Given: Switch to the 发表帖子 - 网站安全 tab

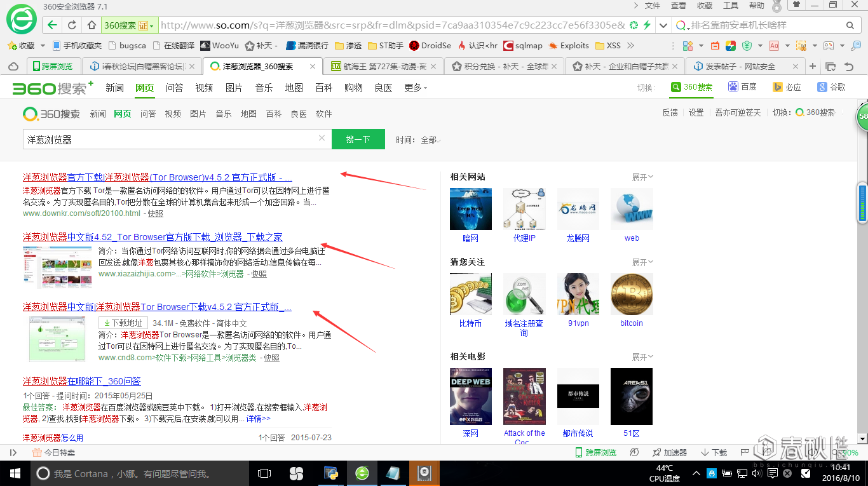Looking at the screenshot, I should click(745, 66).
